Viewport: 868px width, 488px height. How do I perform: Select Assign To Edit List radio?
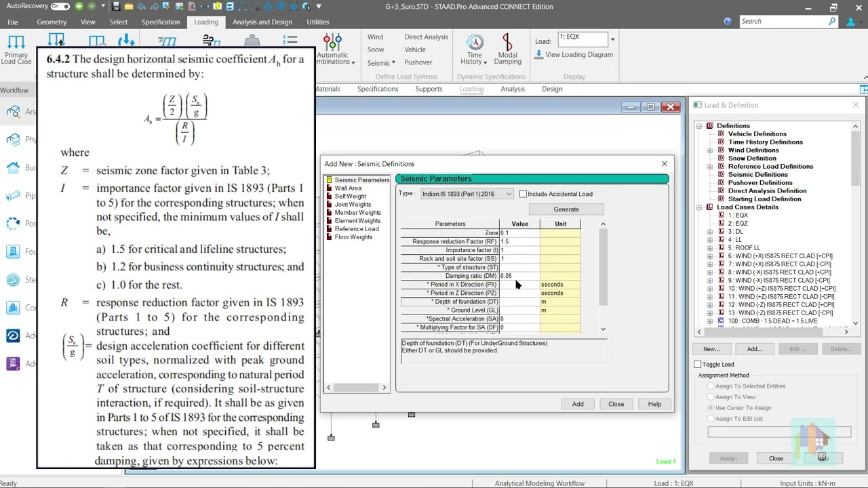[711, 418]
